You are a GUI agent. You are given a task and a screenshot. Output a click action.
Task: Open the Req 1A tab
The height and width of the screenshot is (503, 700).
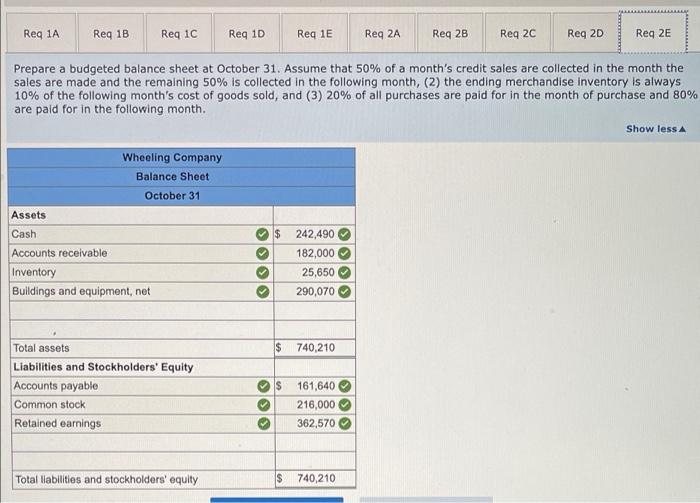(42, 33)
